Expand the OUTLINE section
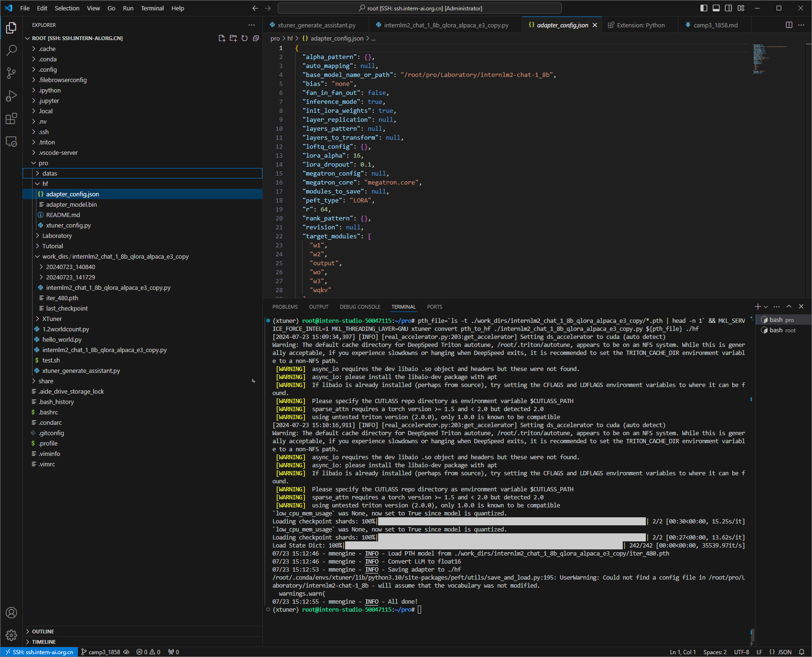 click(x=143, y=632)
